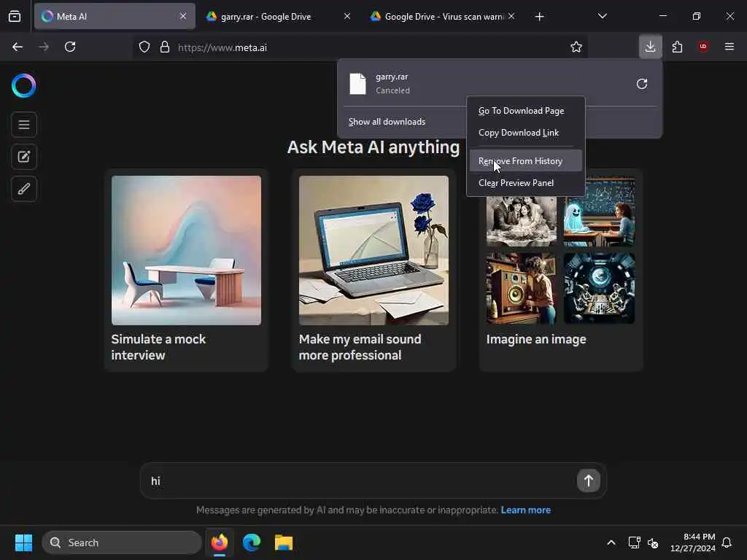Viewport: 747px width, 560px height.
Task: Close the Virus scan warning tab
Action: tap(511, 16)
